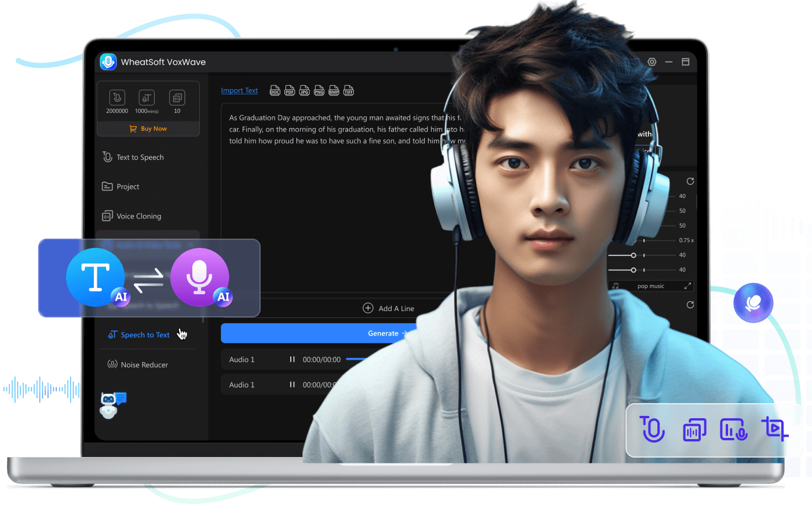This screenshot has height=519, width=812.
Task: Click the purple microphone AI icon
Action: point(200,277)
